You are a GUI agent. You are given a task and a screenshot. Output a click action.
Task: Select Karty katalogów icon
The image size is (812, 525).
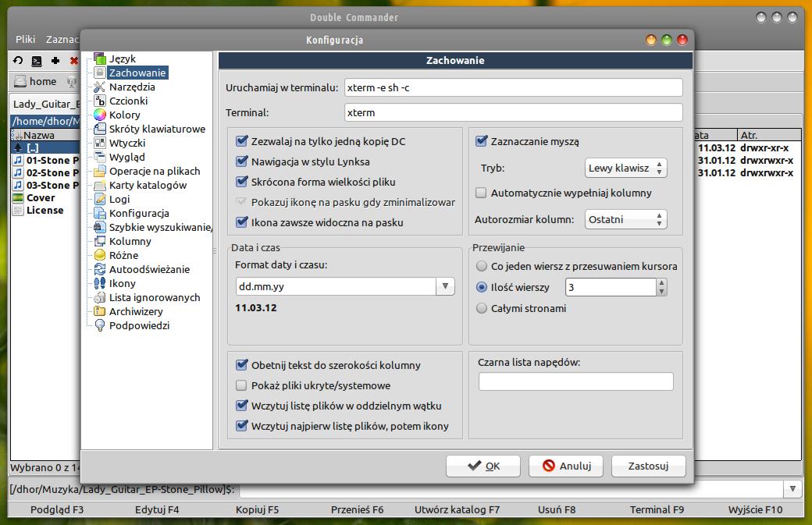(100, 185)
